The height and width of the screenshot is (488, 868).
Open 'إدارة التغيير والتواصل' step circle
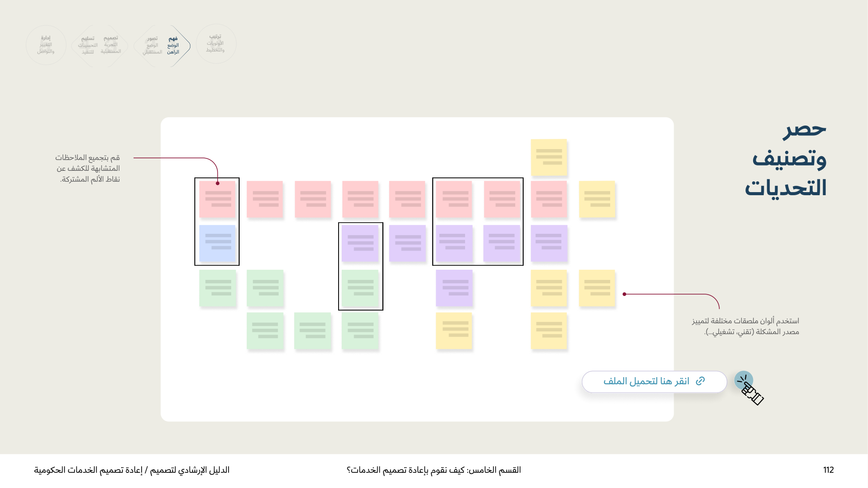46,45
